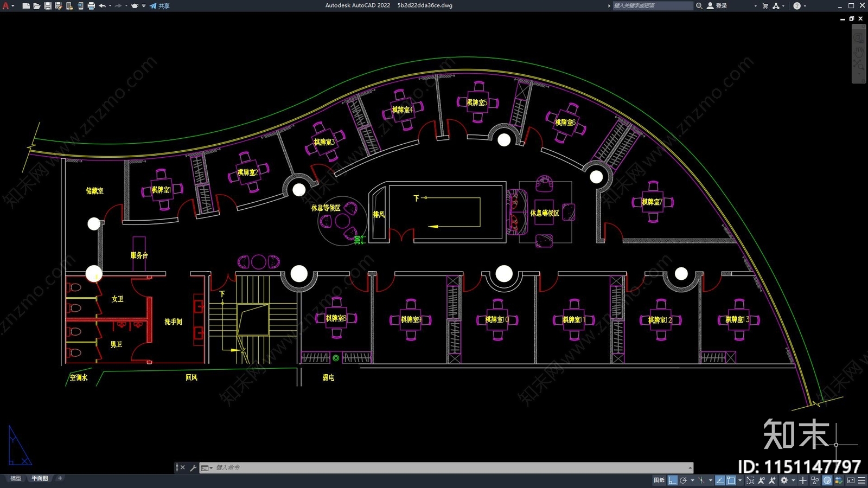
Task: Open the quick access customize dropdown
Action: coord(144,5)
